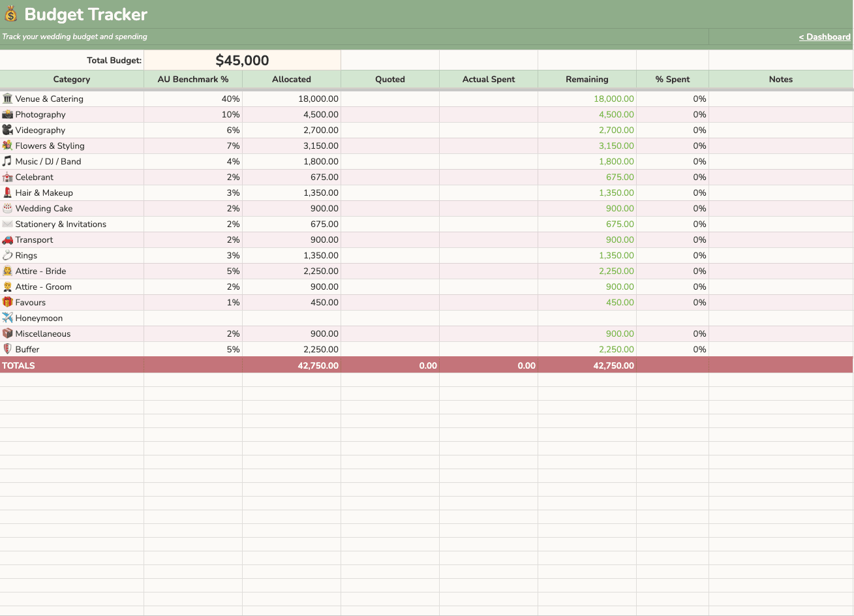Click the camera icon next to Photography
Image resolution: width=854 pixels, height=616 pixels.
8,114
